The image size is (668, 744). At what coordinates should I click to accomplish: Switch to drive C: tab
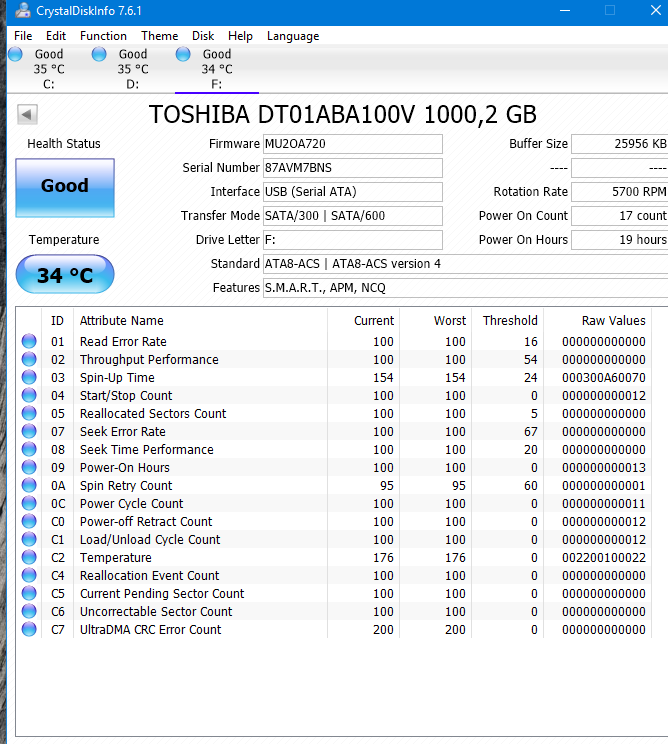click(49, 69)
